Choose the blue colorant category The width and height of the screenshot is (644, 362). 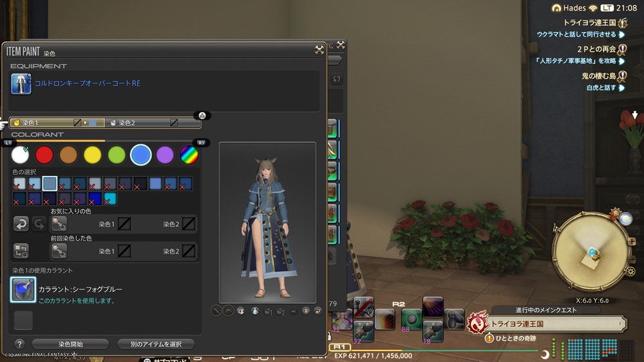click(x=141, y=155)
